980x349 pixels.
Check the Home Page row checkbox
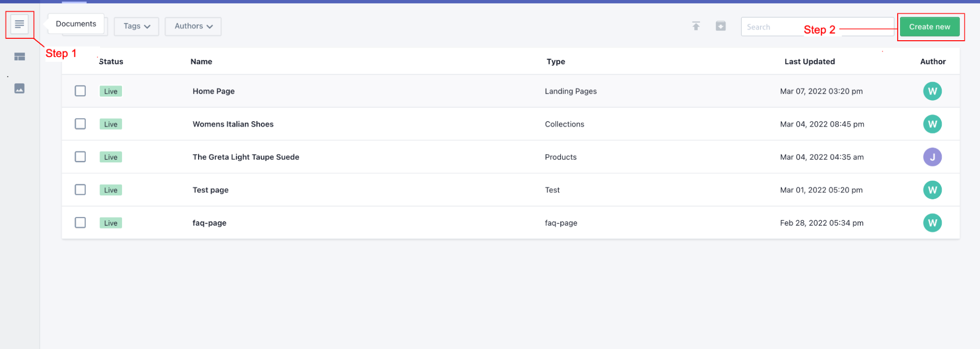pos(80,91)
